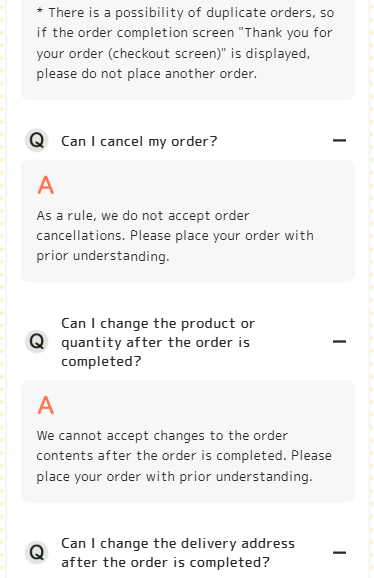
Task: Click the "We cannot accept changes to the order" line
Action: [x=162, y=436]
